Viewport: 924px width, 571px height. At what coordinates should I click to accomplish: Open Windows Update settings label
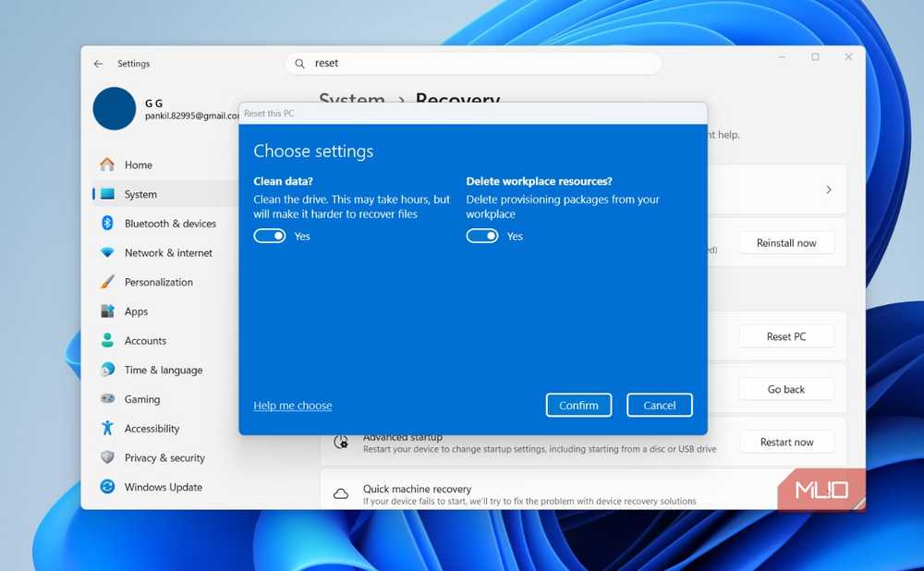(164, 487)
